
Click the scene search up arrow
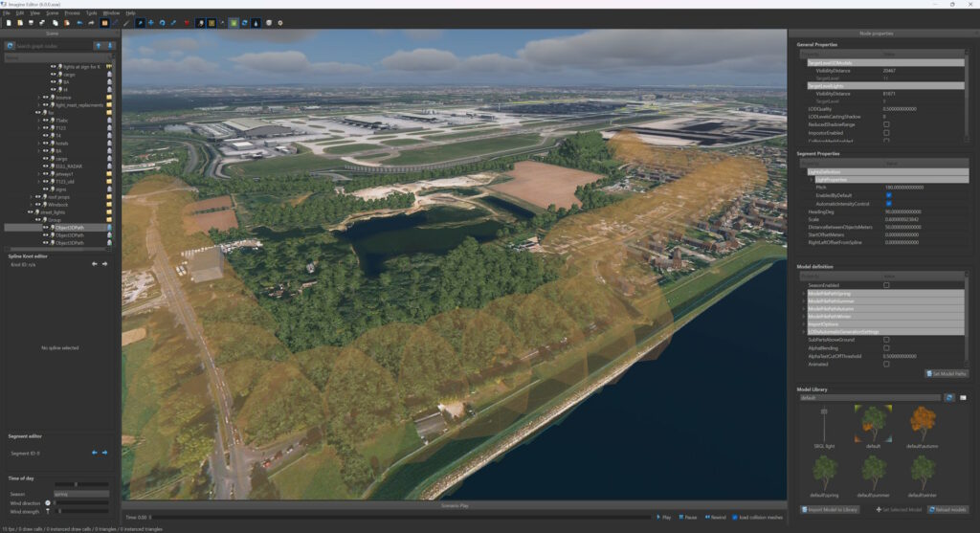click(x=99, y=46)
